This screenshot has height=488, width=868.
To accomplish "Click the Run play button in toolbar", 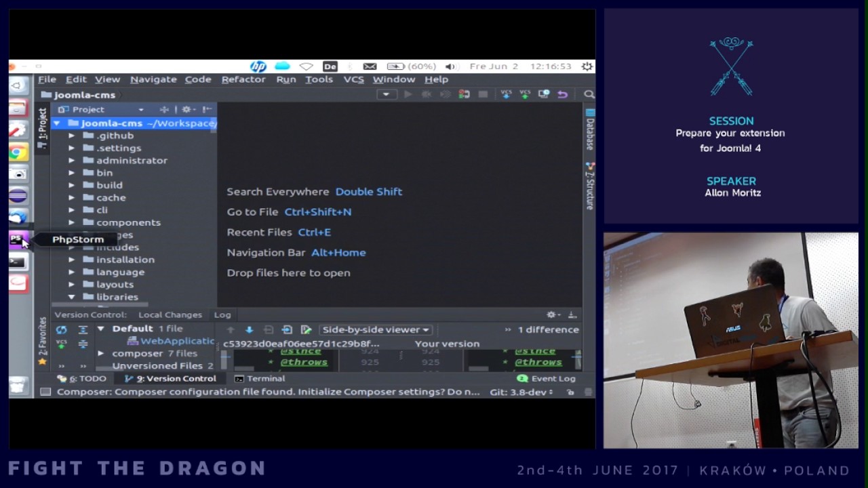I will pos(408,94).
